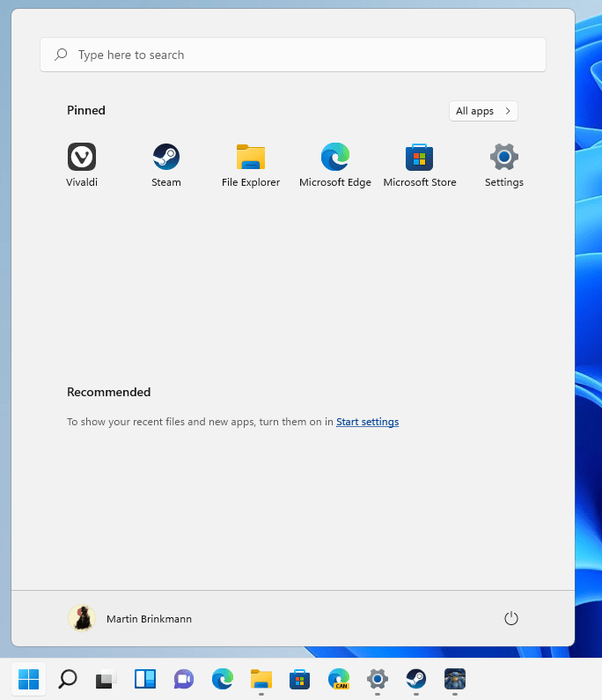602x700 pixels.
Task: Open the pinned Vivaldi browser
Action: [x=82, y=165]
